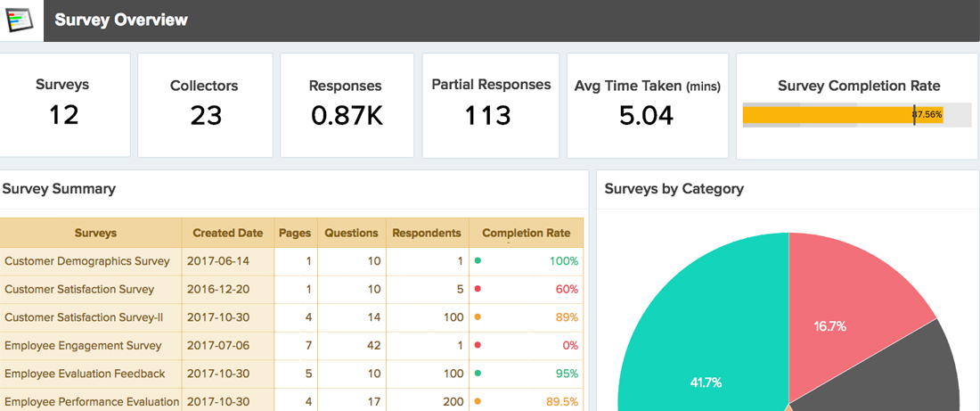Click the 60% completion rate value
The width and height of the screenshot is (980, 411).
(567, 290)
